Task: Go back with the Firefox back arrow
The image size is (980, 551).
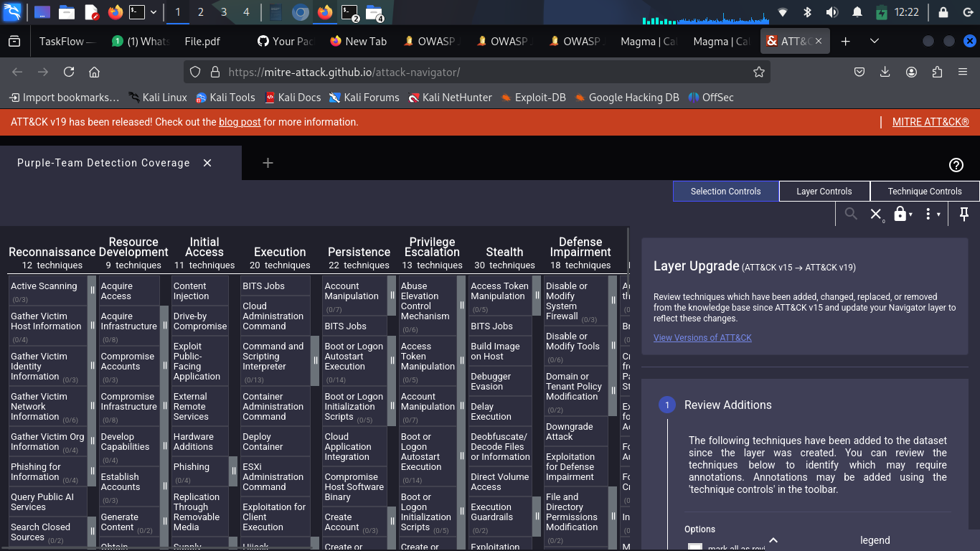Action: coord(18,72)
